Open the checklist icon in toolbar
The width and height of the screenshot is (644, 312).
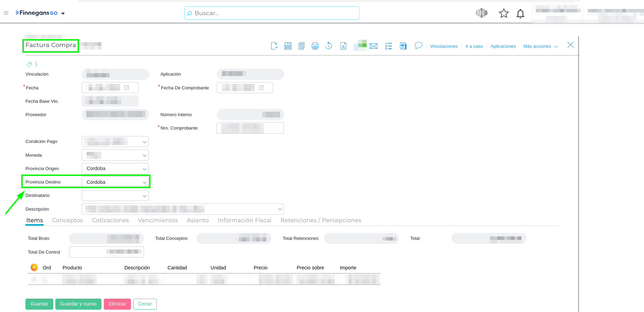point(388,46)
